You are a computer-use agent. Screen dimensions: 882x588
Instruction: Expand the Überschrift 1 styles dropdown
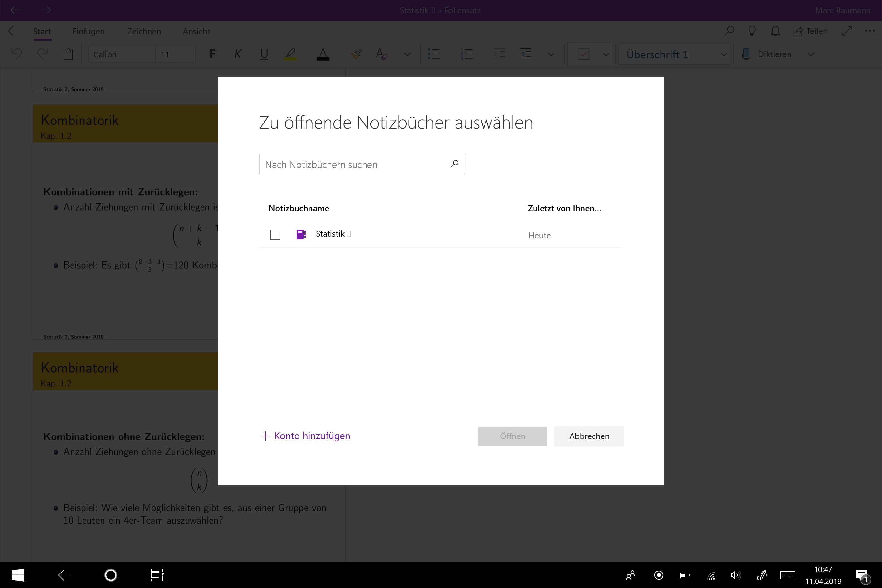click(x=724, y=55)
